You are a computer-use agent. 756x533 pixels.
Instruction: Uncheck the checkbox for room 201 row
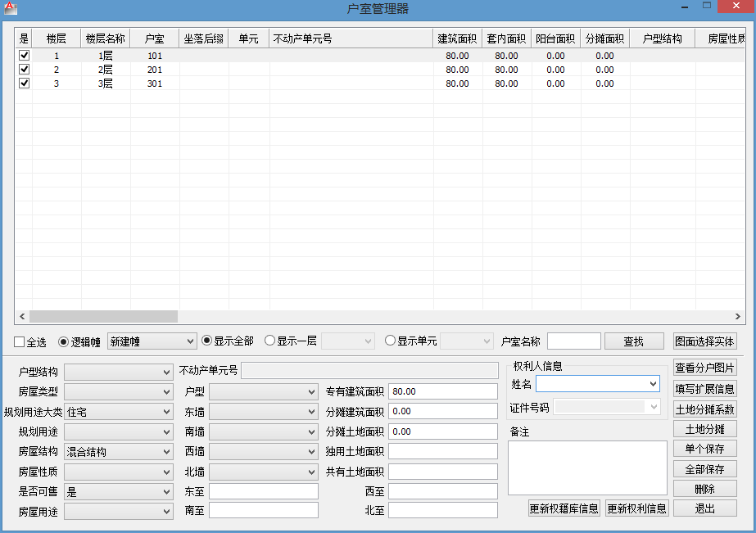[24, 70]
